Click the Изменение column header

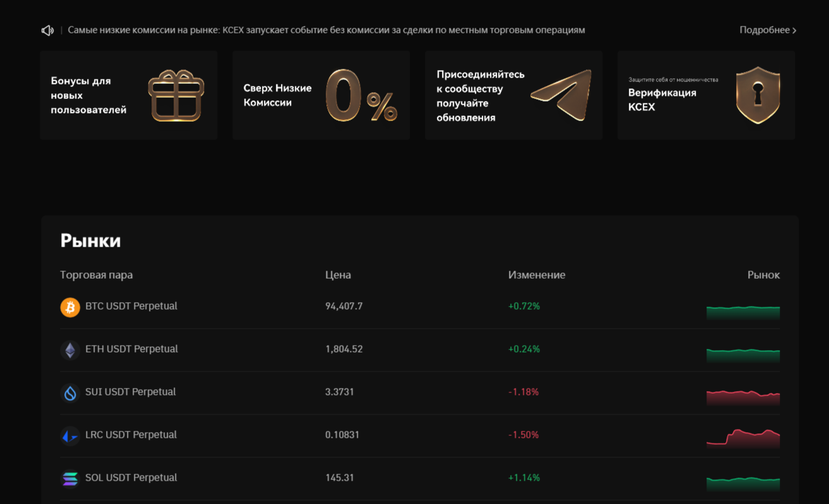pyautogui.click(x=537, y=275)
